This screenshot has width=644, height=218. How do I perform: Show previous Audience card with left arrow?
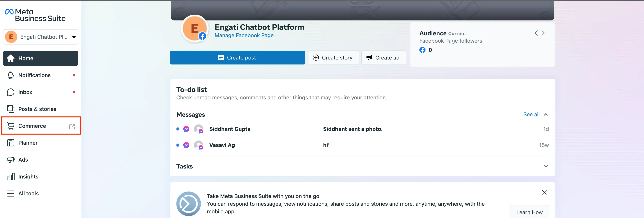(536, 33)
